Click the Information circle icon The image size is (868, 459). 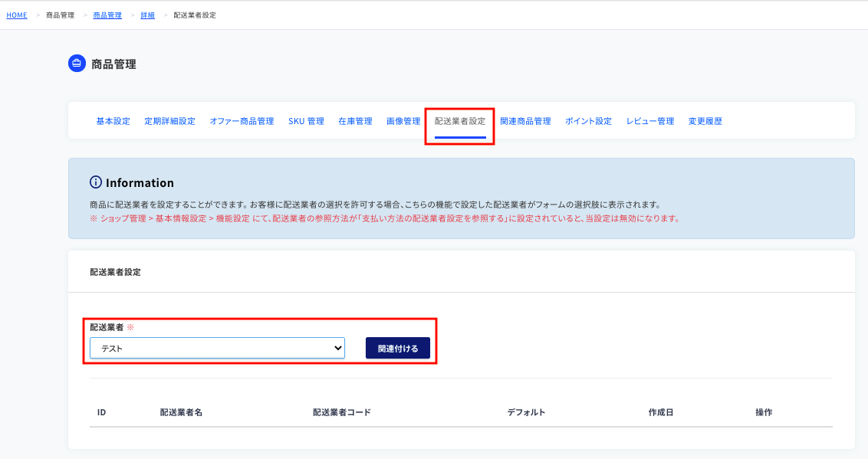click(x=96, y=182)
